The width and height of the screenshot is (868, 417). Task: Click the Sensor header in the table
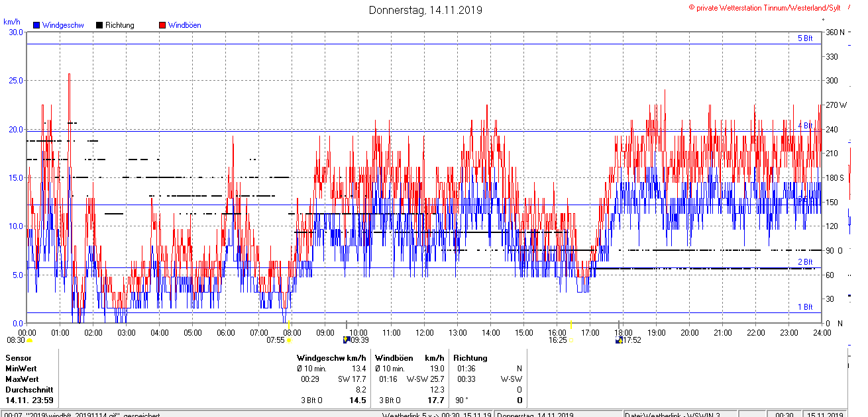(19, 358)
